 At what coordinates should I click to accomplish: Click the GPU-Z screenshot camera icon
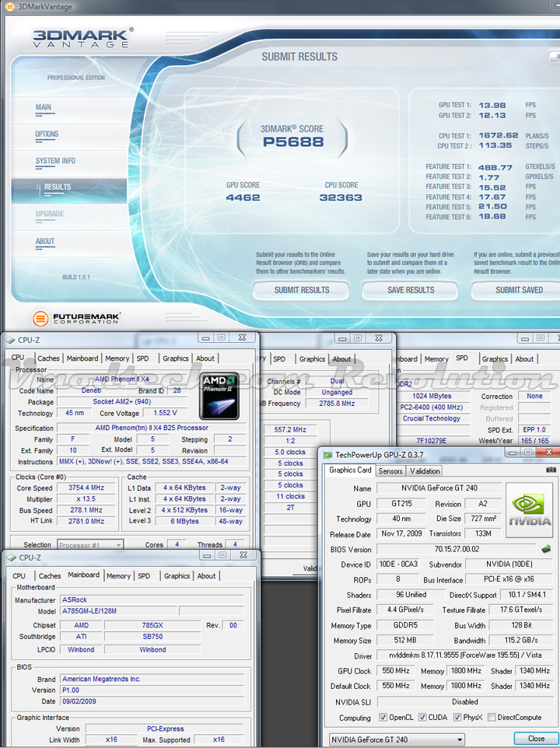[551, 470]
